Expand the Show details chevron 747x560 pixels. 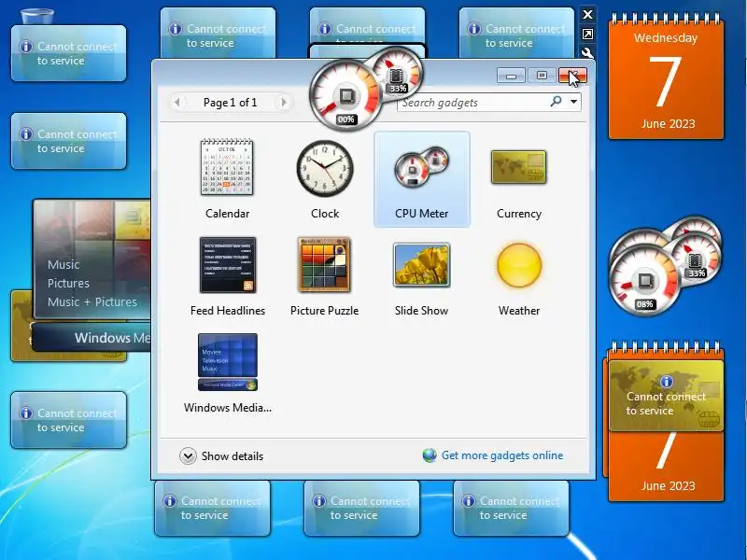pos(188,455)
